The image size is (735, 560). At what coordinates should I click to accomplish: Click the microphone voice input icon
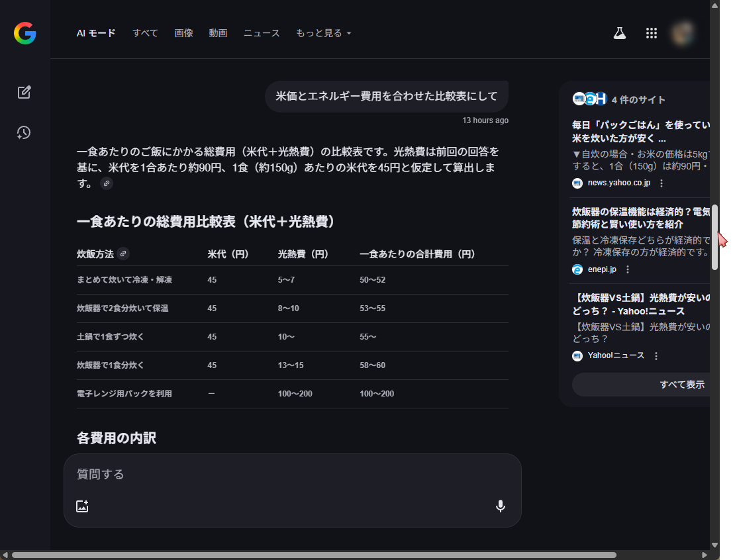coord(501,506)
